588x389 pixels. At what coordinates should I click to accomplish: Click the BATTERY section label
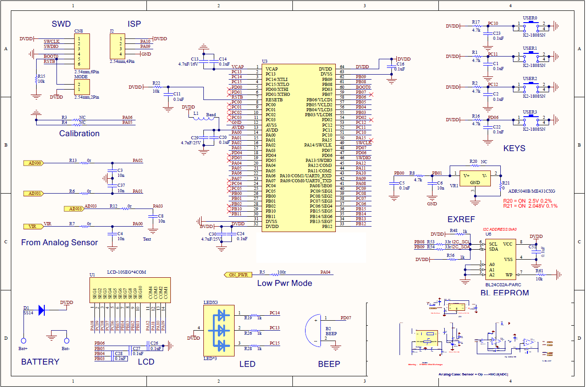(x=40, y=361)
